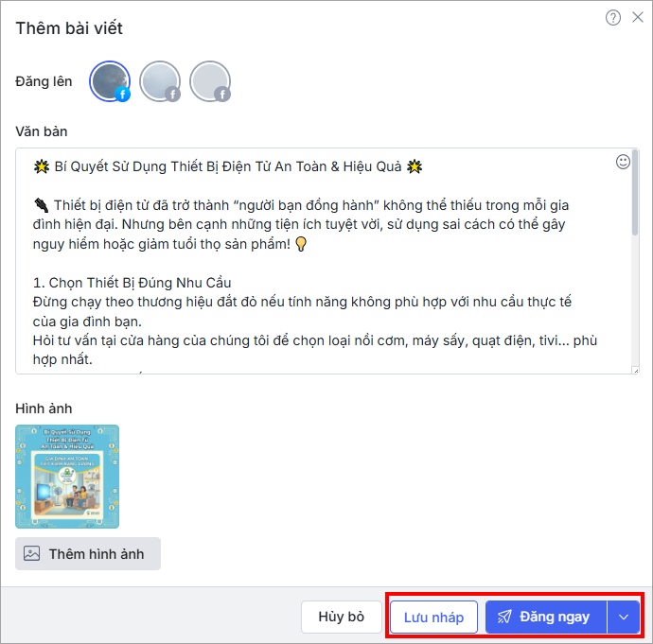The height and width of the screenshot is (644, 653).
Task: Select the third Facebook page avatar
Action: 210,81
